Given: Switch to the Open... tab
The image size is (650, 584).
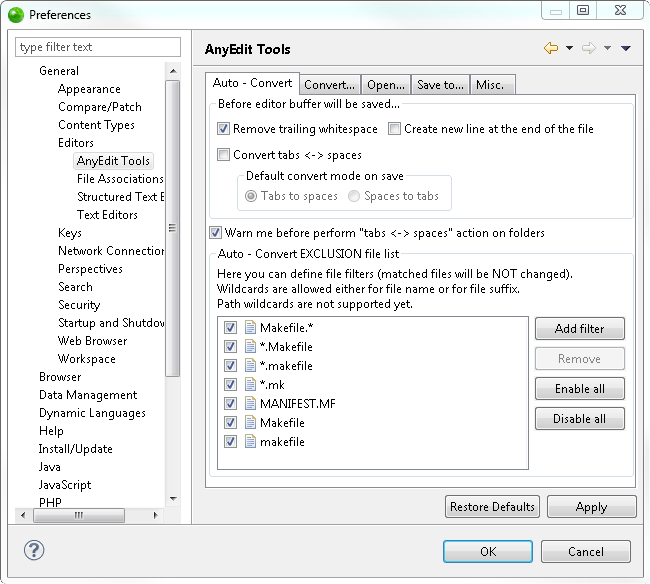Looking at the screenshot, I should click(x=386, y=85).
